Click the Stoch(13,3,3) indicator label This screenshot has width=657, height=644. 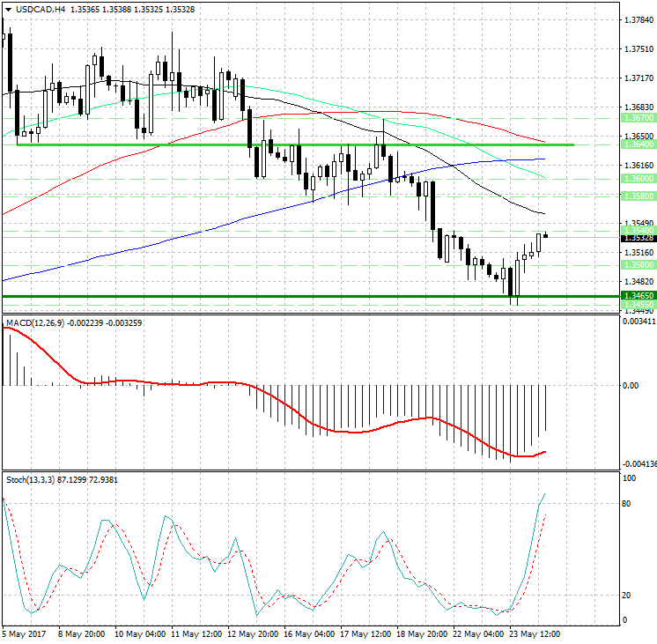click(31, 479)
